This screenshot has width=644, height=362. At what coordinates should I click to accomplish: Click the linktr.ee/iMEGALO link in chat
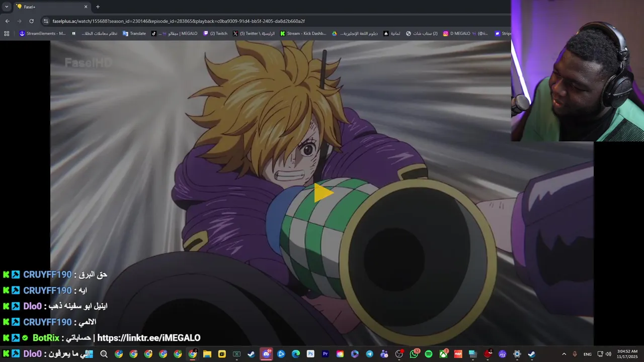(x=149, y=338)
